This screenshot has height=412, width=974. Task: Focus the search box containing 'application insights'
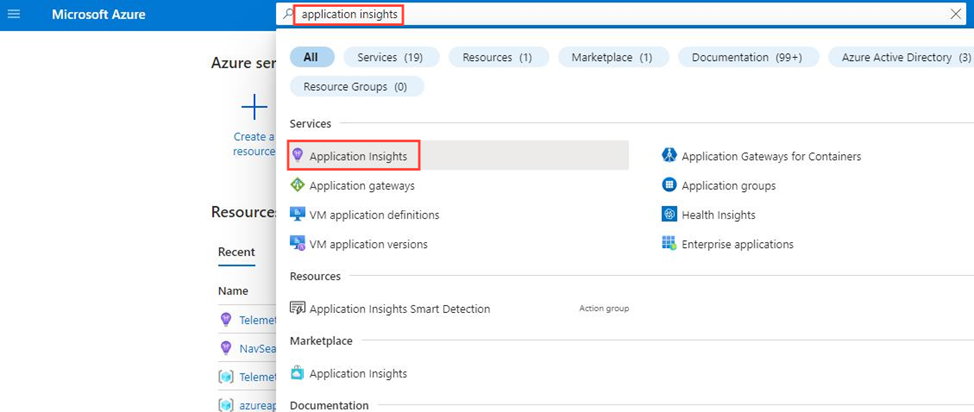[x=621, y=14]
